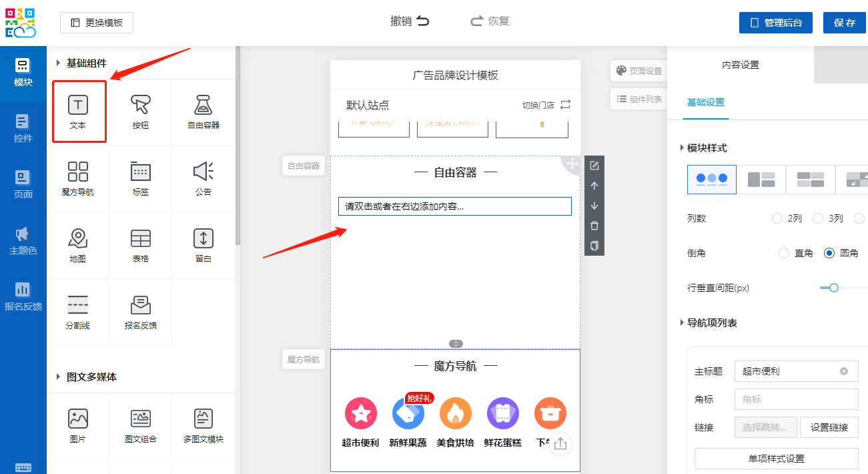
Task: Open the 基础设置 tab
Action: [x=706, y=103]
